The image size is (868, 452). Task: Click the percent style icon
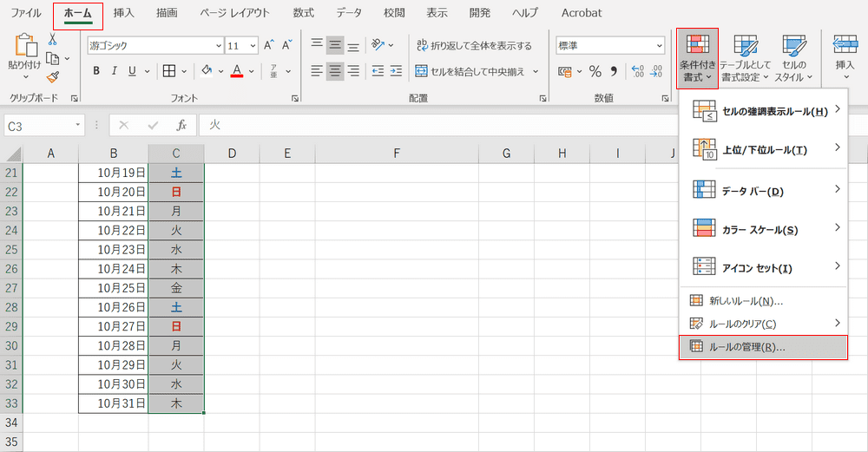[x=595, y=71]
